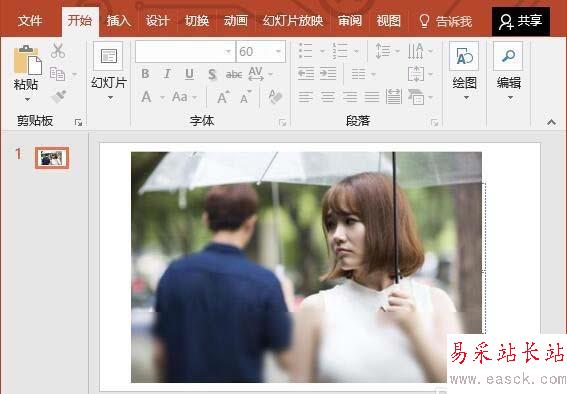
Task: Select the photo on the slide
Action: (306, 267)
